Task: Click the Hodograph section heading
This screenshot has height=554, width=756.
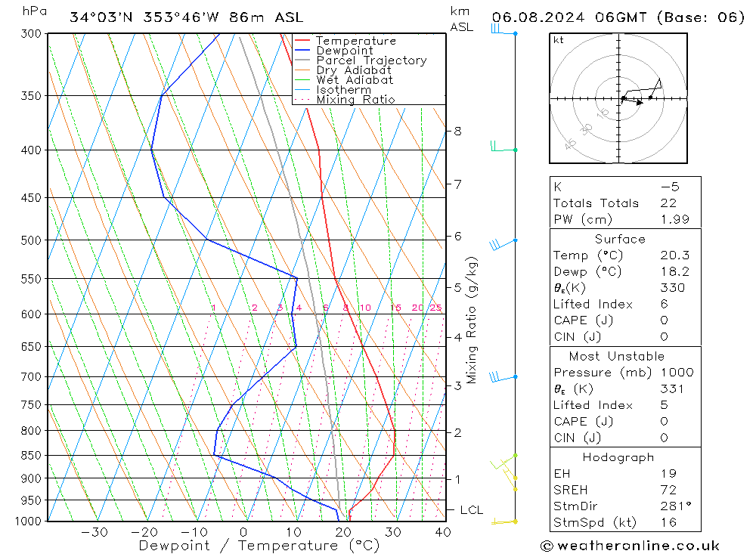Action: [x=618, y=457]
